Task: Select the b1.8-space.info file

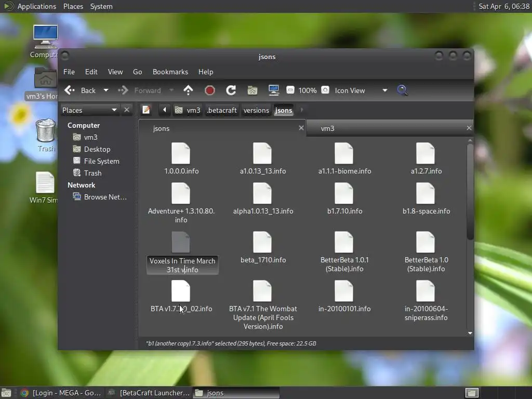Action: (x=426, y=199)
